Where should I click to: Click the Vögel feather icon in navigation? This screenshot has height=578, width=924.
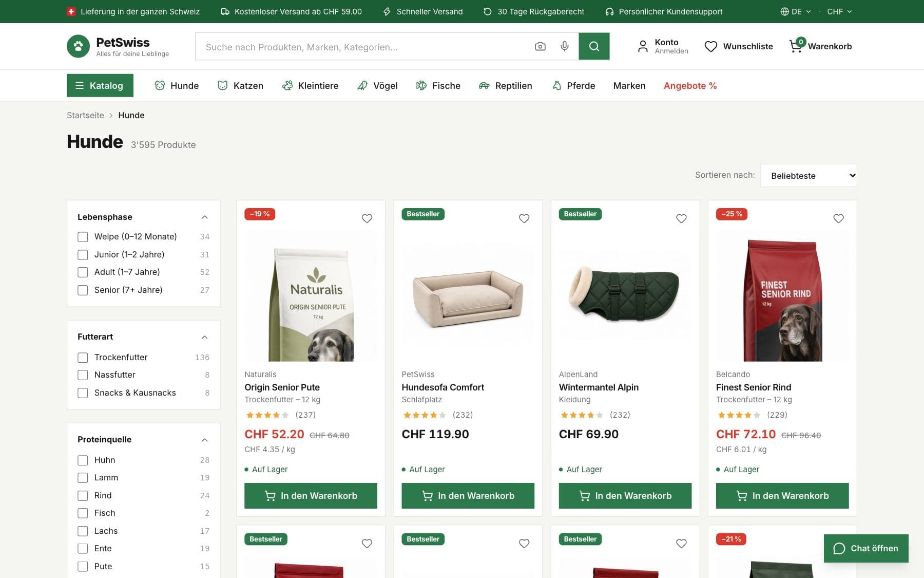[x=362, y=85]
